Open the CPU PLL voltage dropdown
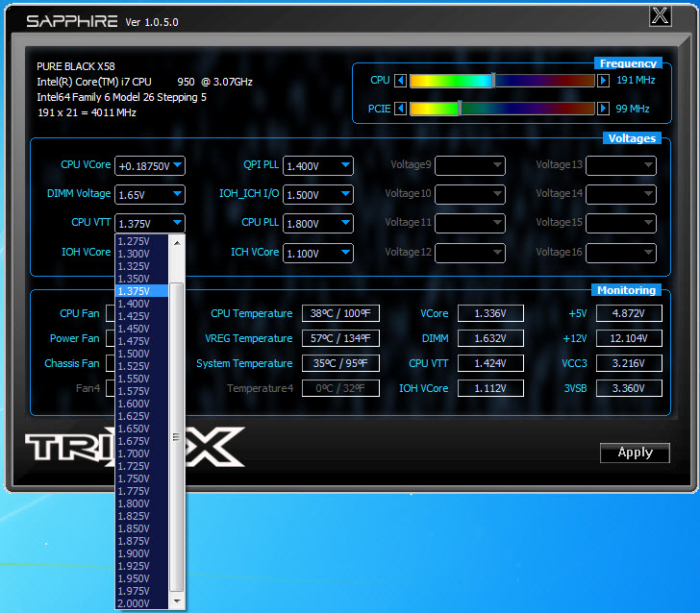This screenshot has width=700, height=613. point(318,224)
